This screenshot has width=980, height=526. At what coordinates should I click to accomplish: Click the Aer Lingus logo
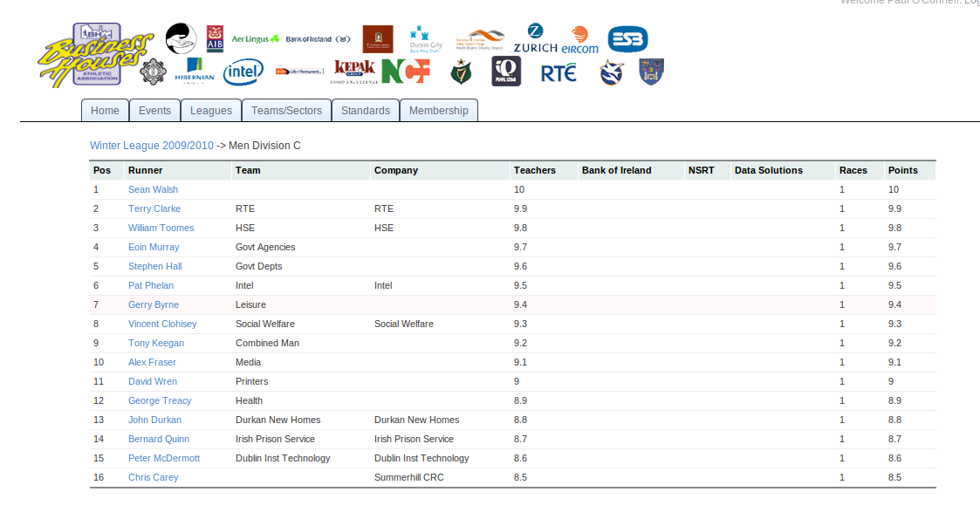click(x=255, y=38)
